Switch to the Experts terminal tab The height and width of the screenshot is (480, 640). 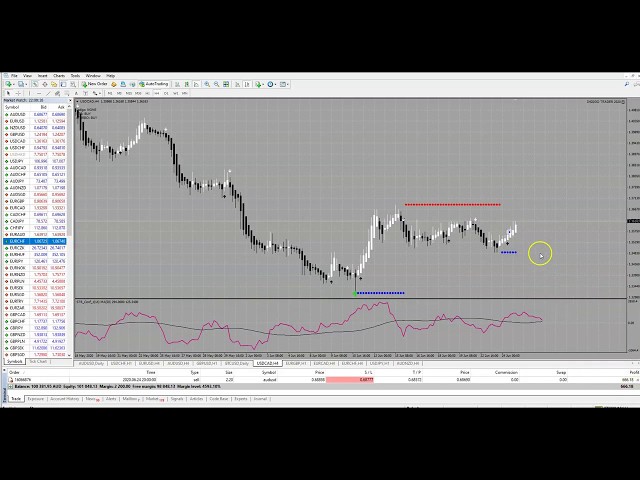coord(241,398)
